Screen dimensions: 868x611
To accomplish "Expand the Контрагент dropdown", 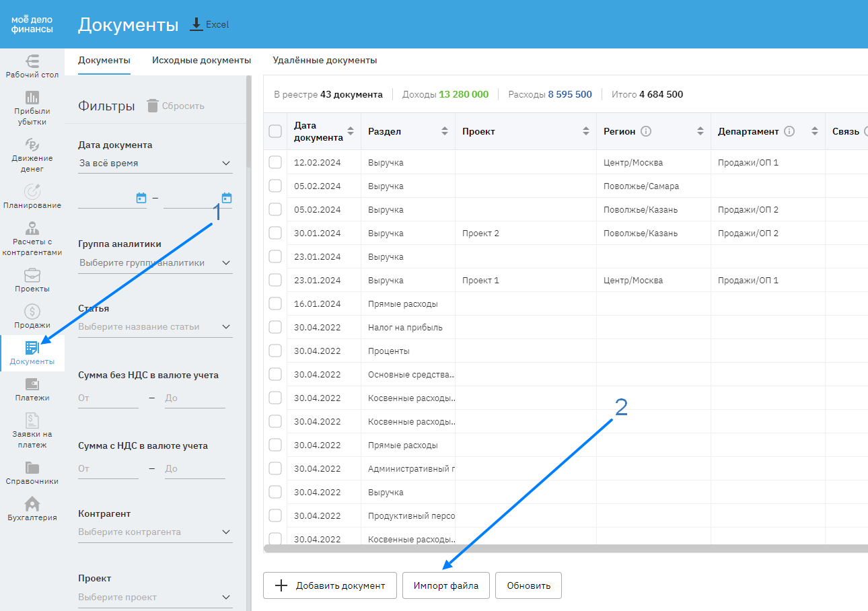I will [x=155, y=532].
